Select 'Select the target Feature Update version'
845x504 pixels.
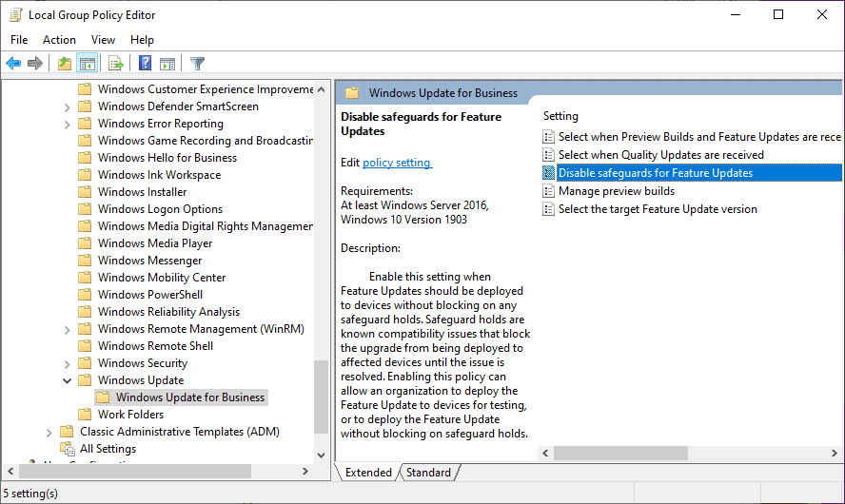point(658,209)
